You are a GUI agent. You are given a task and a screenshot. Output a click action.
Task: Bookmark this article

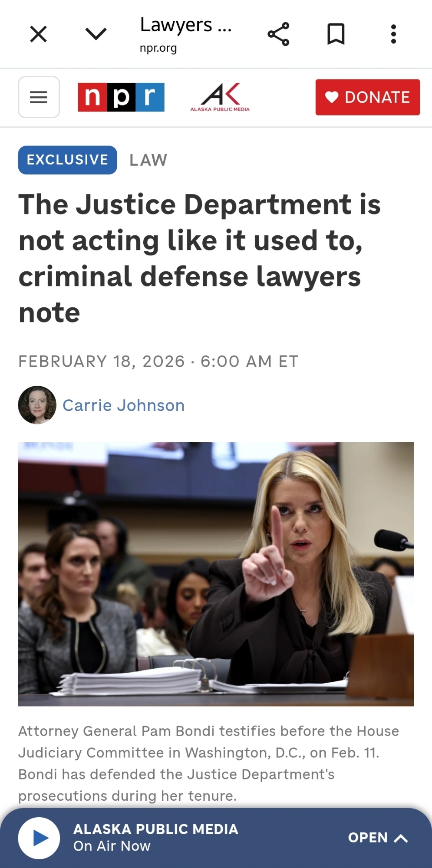336,34
